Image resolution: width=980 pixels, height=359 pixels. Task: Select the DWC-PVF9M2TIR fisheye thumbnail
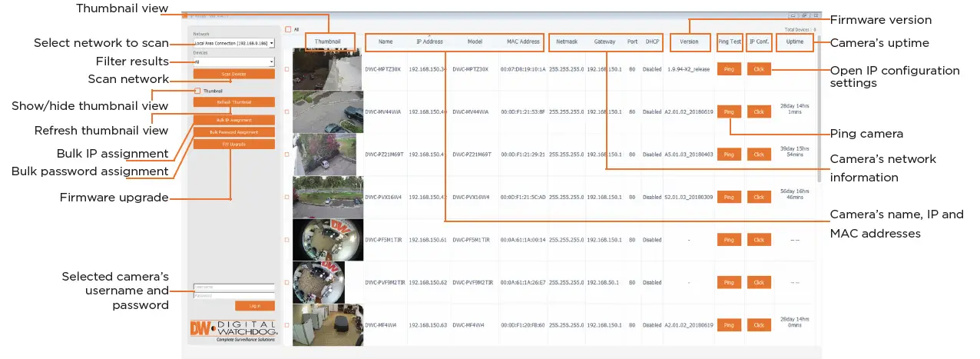[x=318, y=283]
